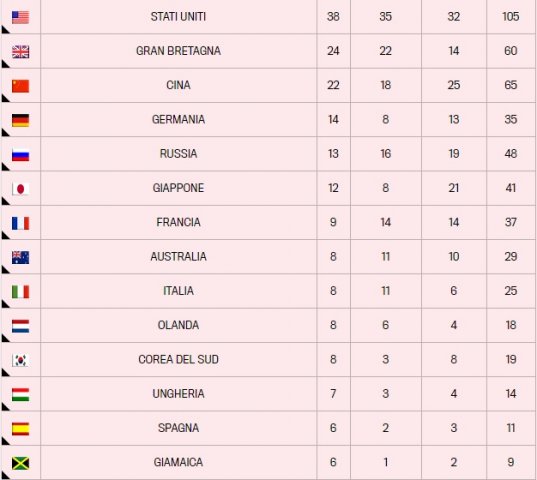Image resolution: width=537 pixels, height=480 pixels.
Task: Select the Jamaica flag icon
Action: [20, 463]
